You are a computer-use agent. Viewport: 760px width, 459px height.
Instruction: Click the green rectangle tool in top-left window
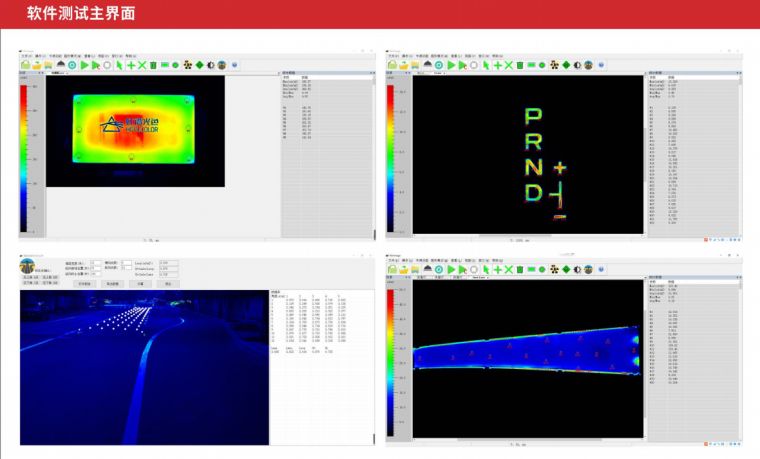pyautogui.click(x=164, y=64)
